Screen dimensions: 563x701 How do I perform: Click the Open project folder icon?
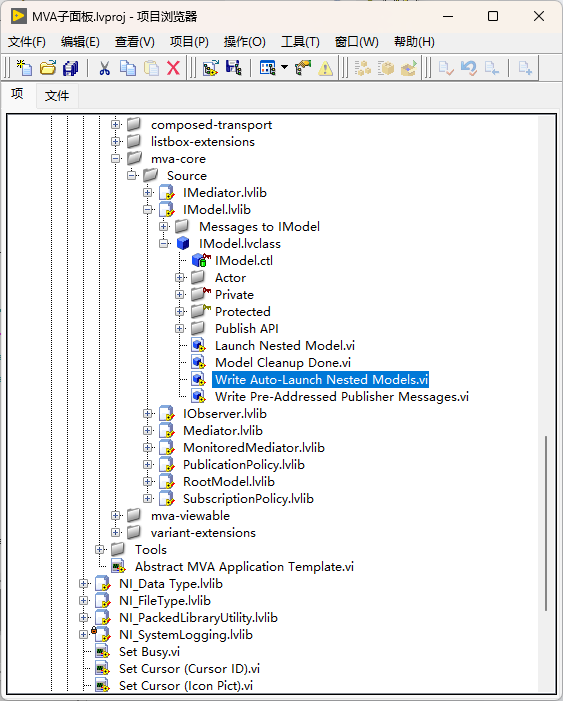(x=47, y=68)
